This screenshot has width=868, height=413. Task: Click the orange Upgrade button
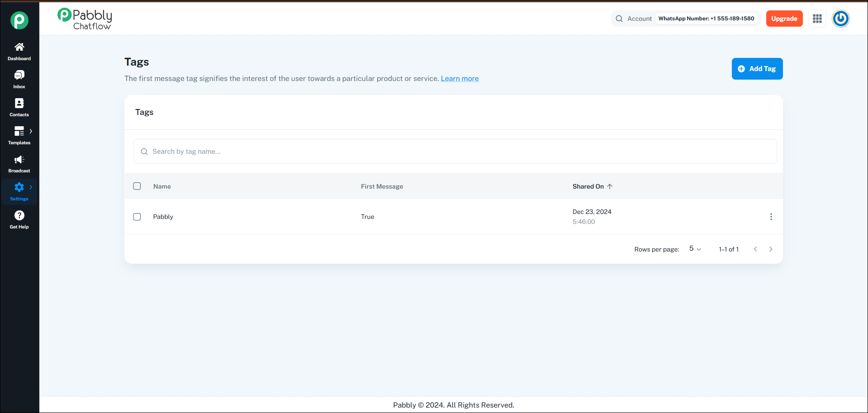pyautogui.click(x=784, y=19)
